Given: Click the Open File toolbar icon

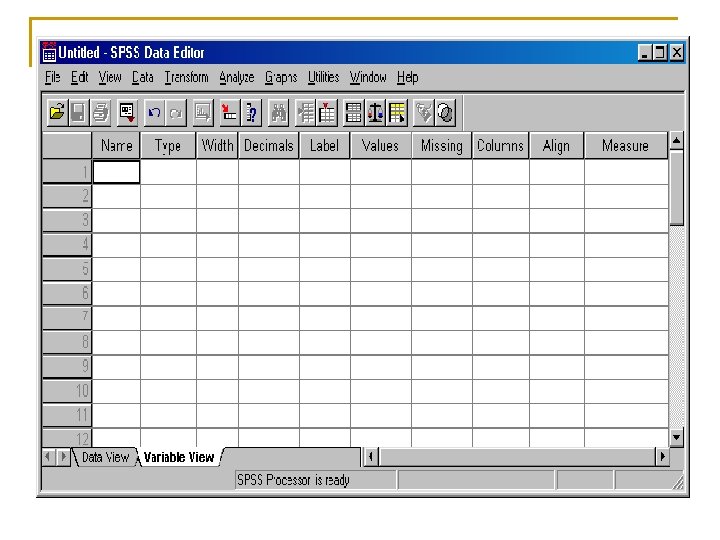Looking at the screenshot, I should coord(57,112).
